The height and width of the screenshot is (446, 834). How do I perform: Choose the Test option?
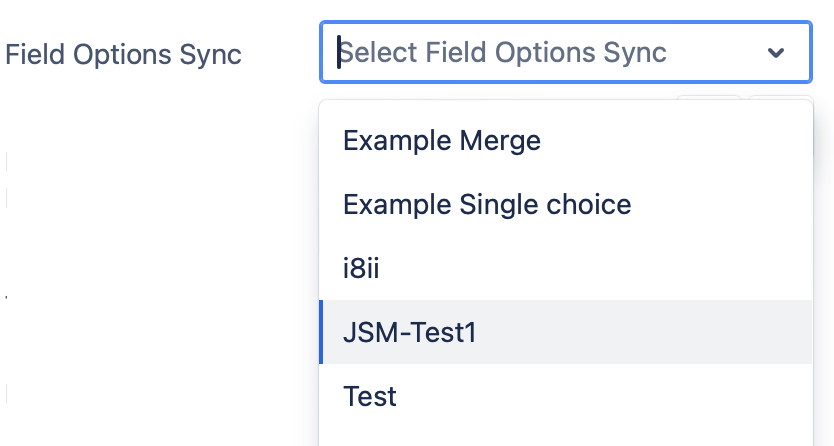pos(370,396)
